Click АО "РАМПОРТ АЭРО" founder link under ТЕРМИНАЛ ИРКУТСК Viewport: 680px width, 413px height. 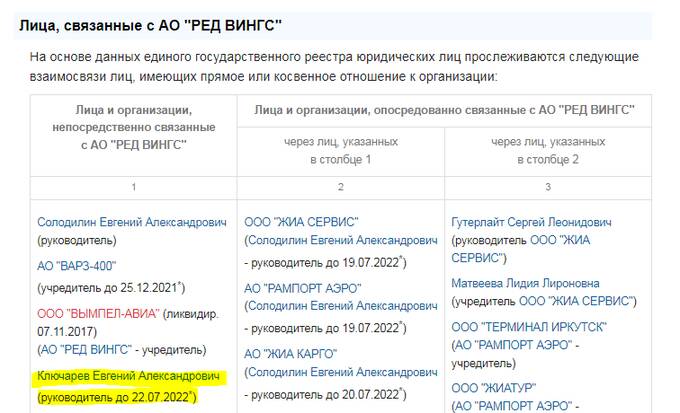coord(513,345)
